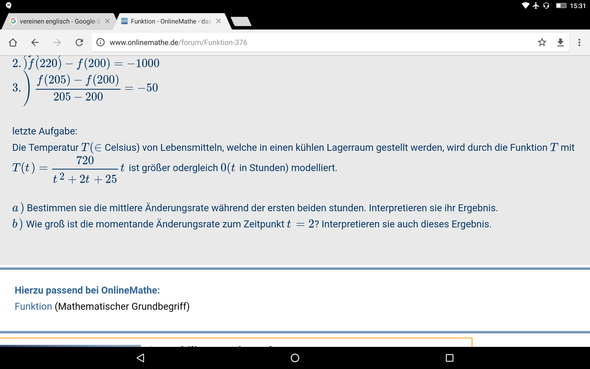
Task: Open a new tab with the blank tab button
Action: tap(241, 22)
